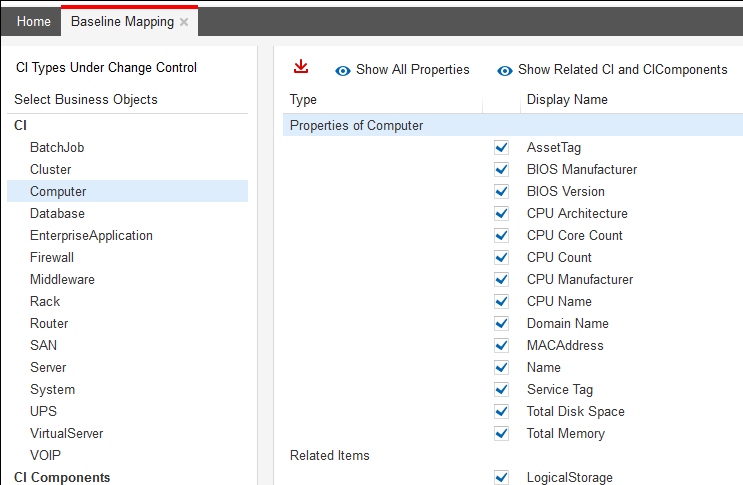Toggle the BIOS Manufacturer checkbox
The height and width of the screenshot is (485, 743).
502,170
